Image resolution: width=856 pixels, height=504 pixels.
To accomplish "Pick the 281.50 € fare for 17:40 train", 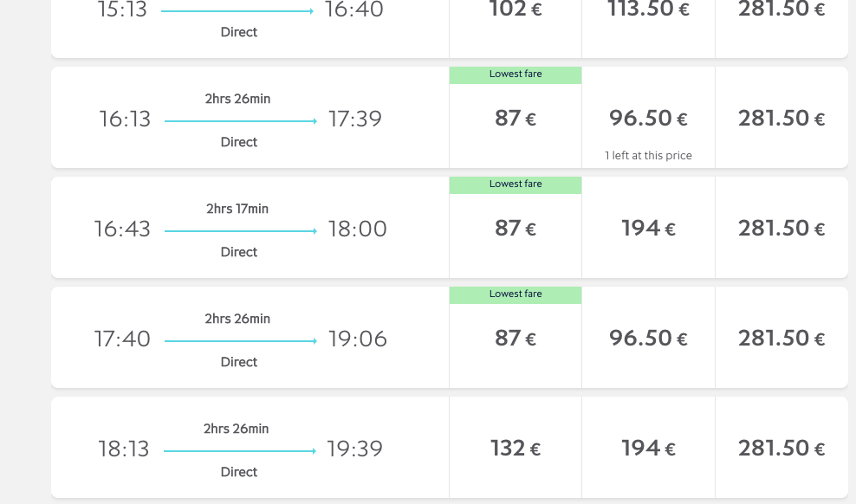I will 781,339.
